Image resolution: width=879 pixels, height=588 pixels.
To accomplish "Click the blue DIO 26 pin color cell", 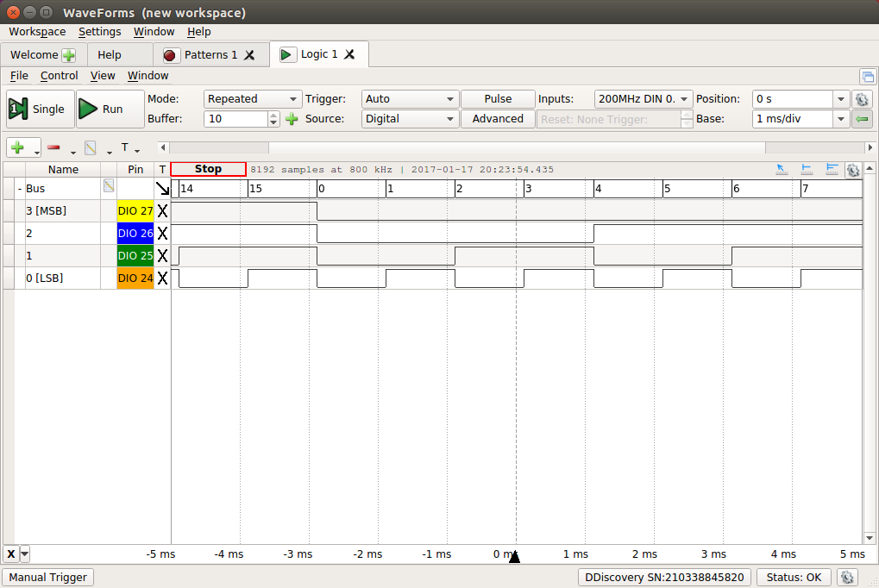I will pyautogui.click(x=135, y=233).
